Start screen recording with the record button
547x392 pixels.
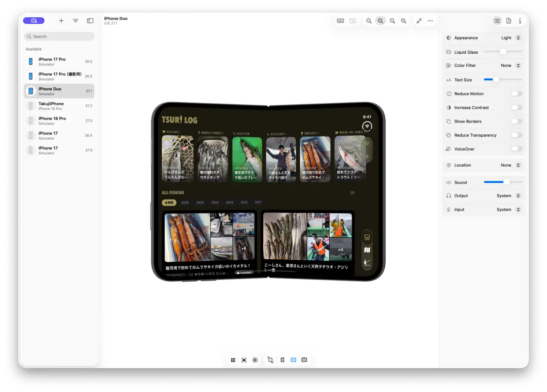click(x=255, y=360)
